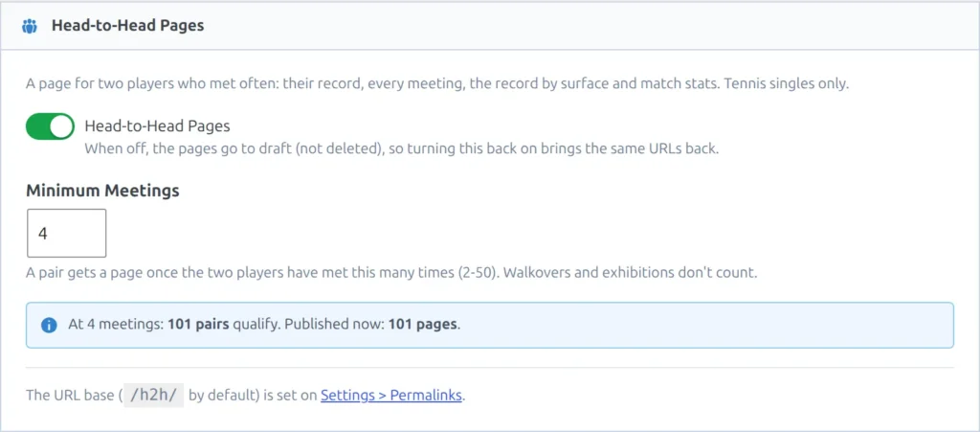The width and height of the screenshot is (980, 432).
Task: Click the Head-to-Head Pages panel heading
Action: 127,26
